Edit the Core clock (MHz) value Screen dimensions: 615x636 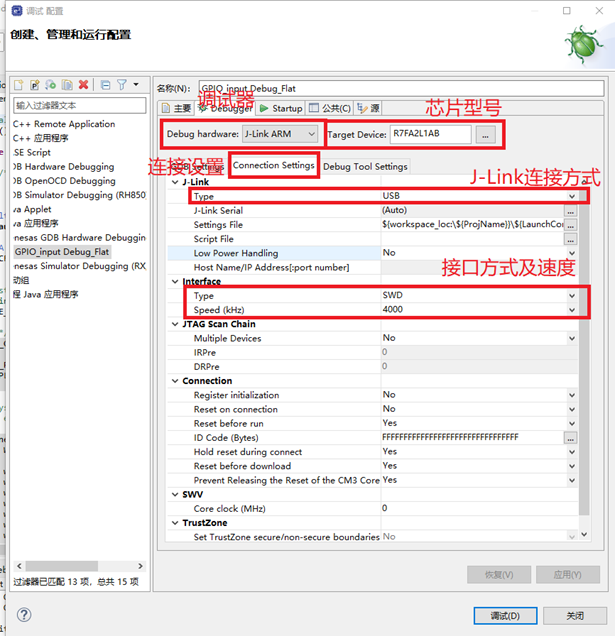(479, 508)
